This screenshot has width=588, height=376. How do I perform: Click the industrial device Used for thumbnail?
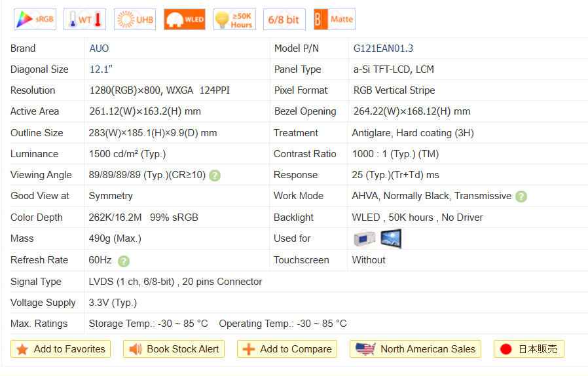tap(364, 239)
